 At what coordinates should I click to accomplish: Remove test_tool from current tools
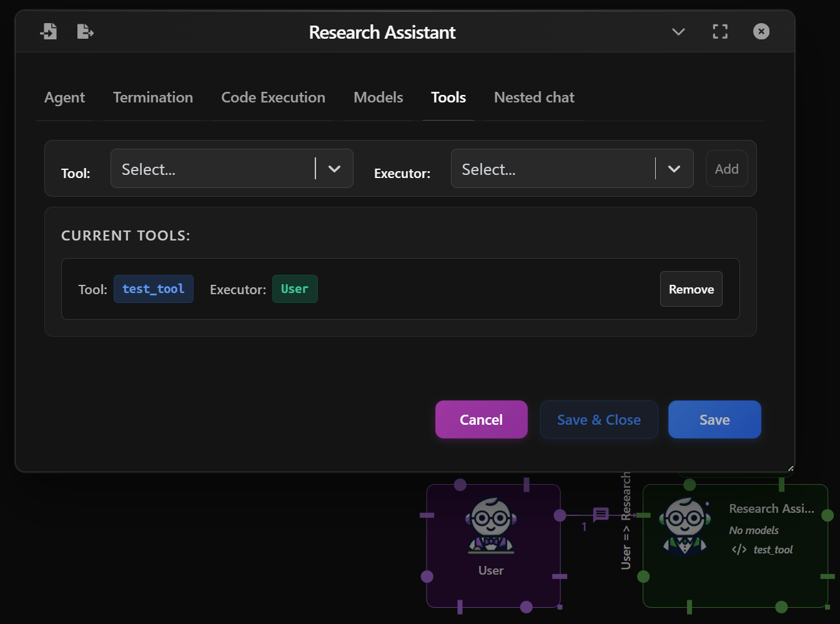691,289
